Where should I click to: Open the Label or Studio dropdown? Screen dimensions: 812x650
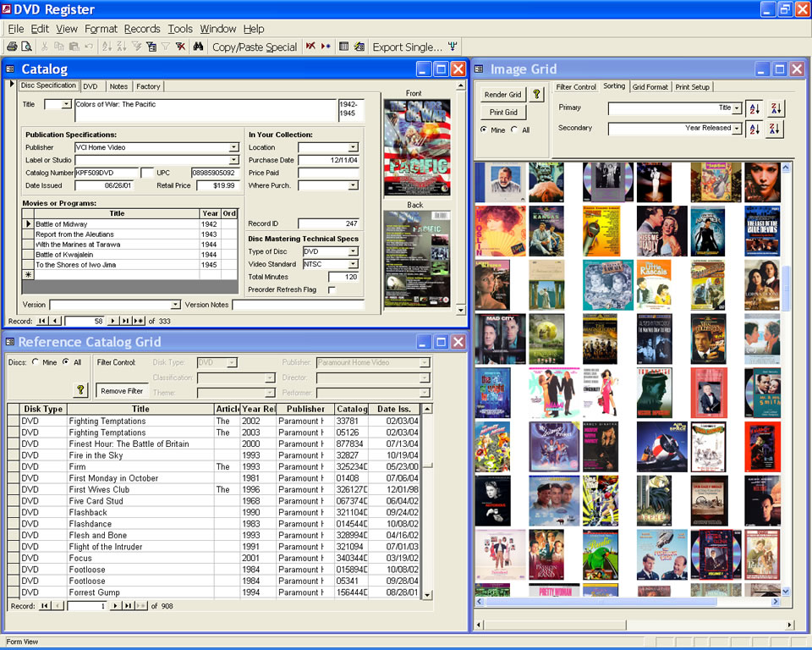click(234, 160)
